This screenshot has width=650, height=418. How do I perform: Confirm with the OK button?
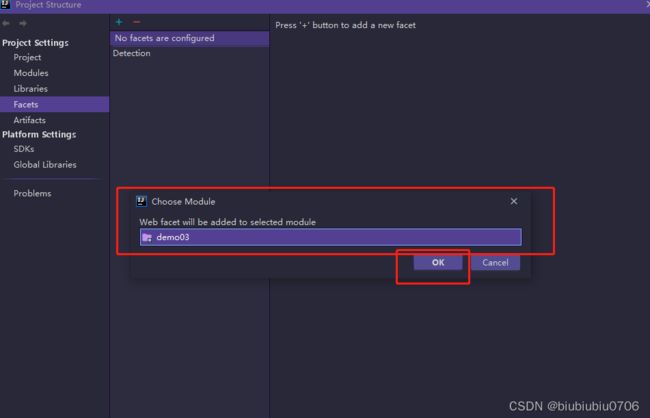[438, 262]
